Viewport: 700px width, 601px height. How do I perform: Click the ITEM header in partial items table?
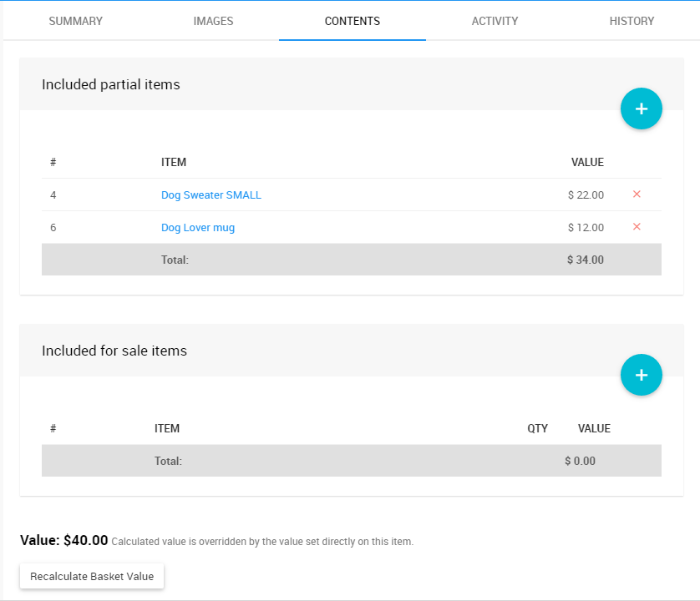click(x=174, y=162)
